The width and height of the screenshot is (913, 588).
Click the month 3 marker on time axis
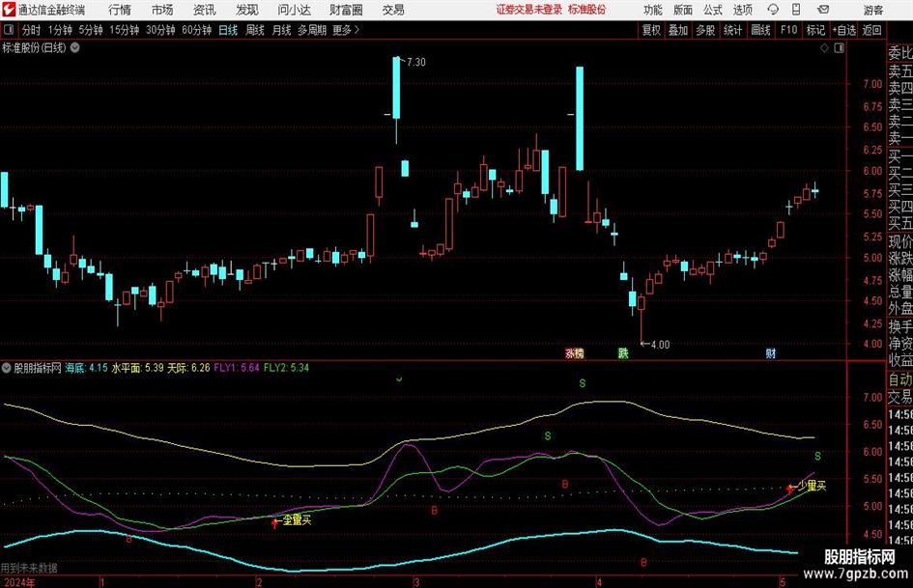[416, 582]
